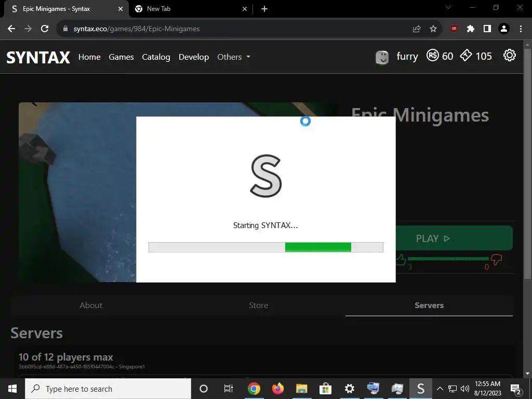Open the Home page link
This screenshot has width=532, height=399.
(89, 57)
